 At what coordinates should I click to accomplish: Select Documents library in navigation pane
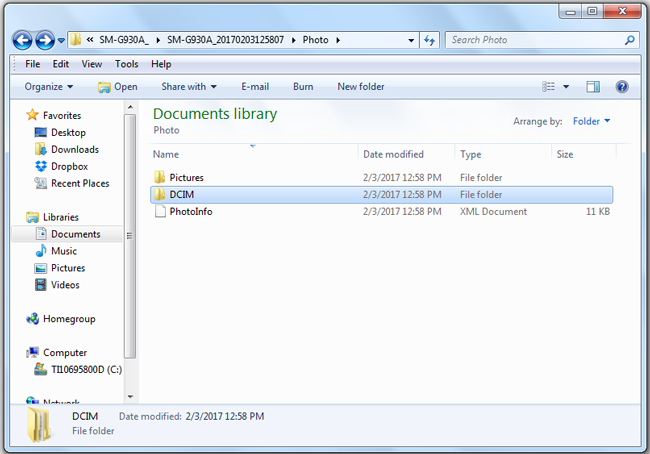pos(67,234)
